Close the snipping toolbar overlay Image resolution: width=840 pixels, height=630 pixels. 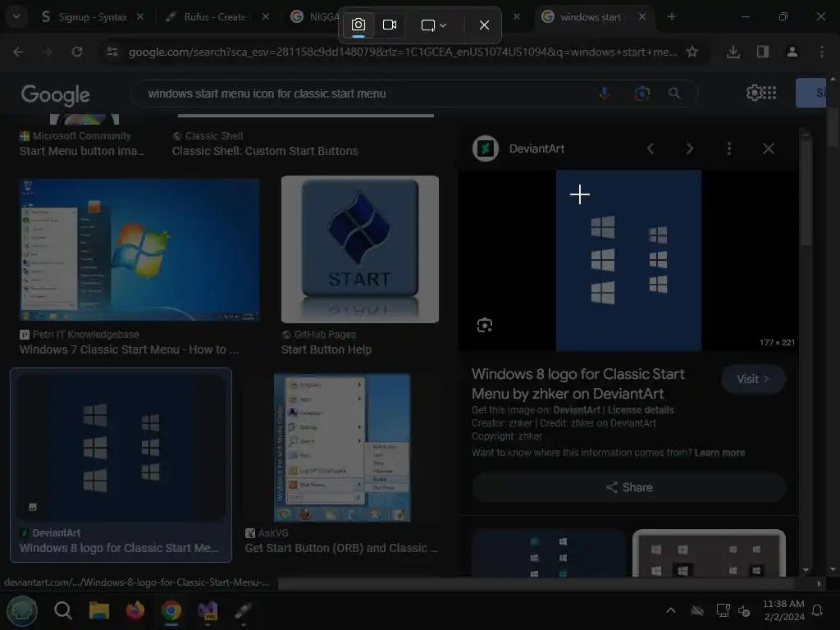point(484,25)
